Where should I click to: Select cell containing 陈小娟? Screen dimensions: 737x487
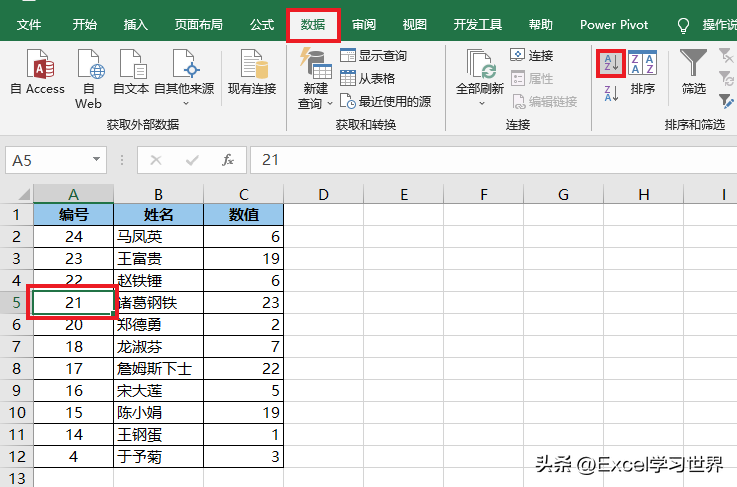pyautogui.click(x=158, y=412)
